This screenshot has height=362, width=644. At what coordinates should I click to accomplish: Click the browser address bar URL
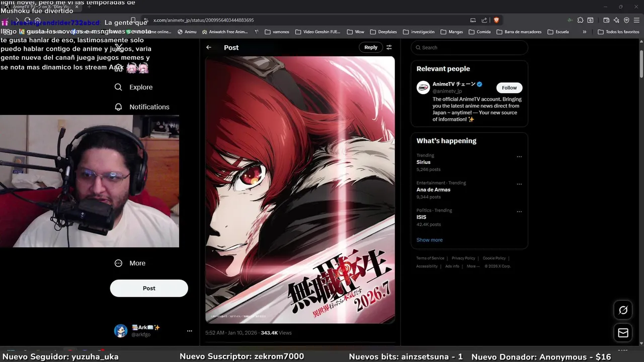click(203, 20)
